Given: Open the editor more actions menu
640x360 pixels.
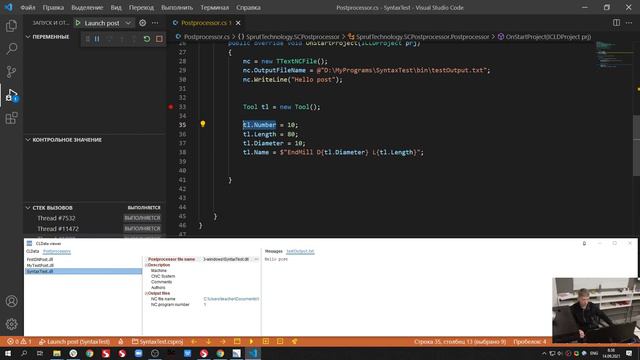Looking at the screenshot, I should tap(629, 23).
